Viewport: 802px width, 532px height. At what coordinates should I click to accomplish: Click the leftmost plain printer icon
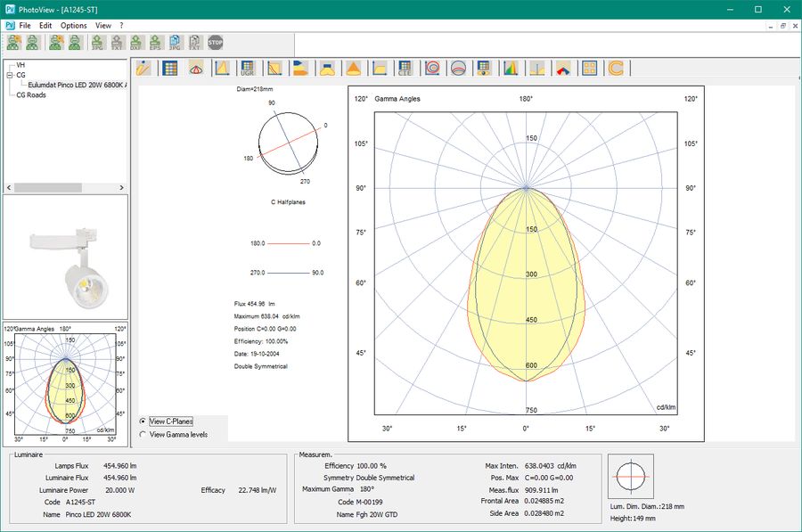pos(33,43)
